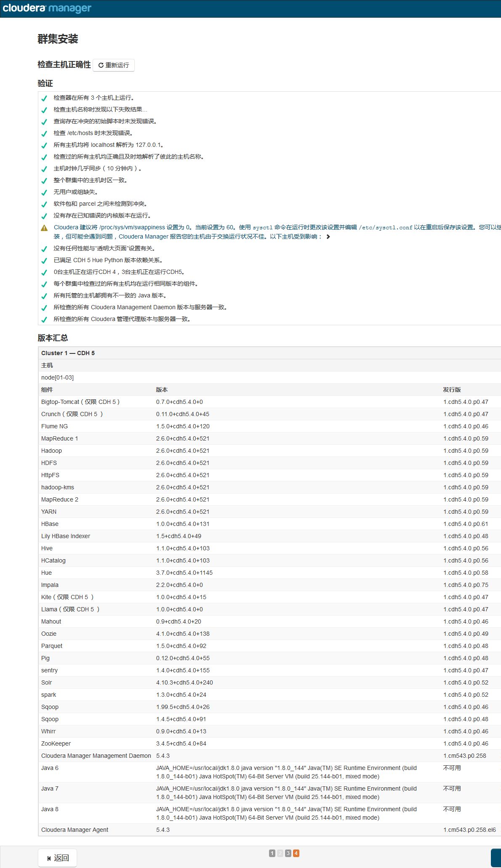The width and height of the screenshot is (501, 868).
Task: Click checkmark beside 3台主机正在运行CDH5
Action: tap(44, 272)
